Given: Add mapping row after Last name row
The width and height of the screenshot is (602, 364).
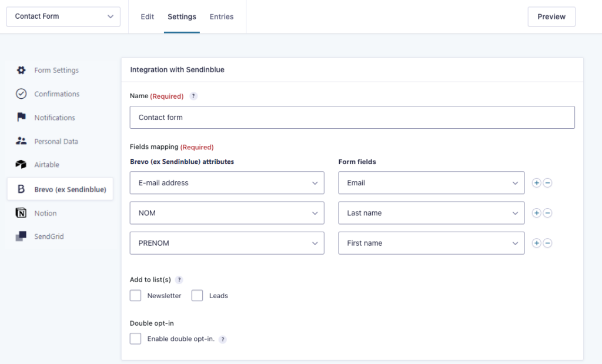Looking at the screenshot, I should (536, 213).
